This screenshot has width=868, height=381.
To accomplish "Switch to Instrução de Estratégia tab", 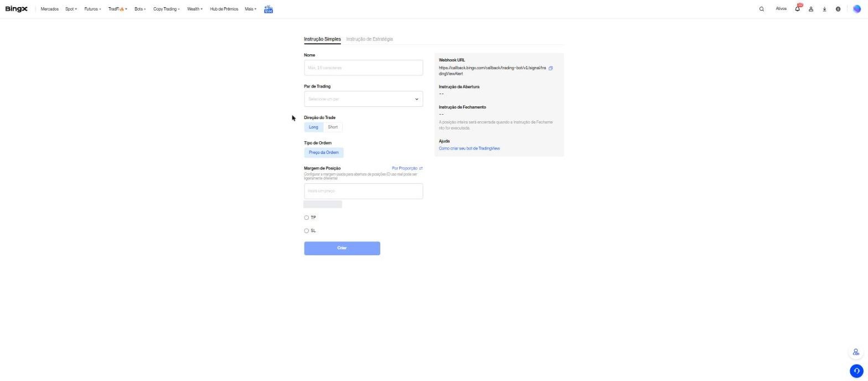I will 369,39.
